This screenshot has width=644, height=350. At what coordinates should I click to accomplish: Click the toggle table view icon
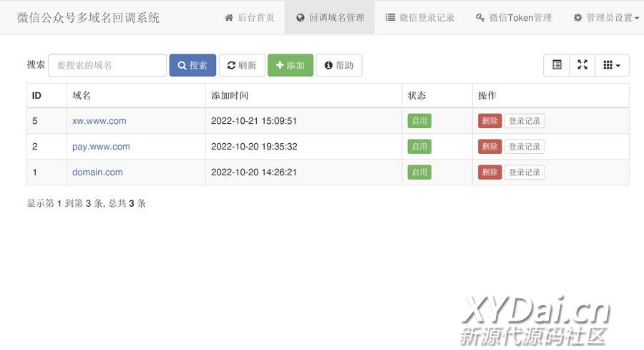click(557, 65)
